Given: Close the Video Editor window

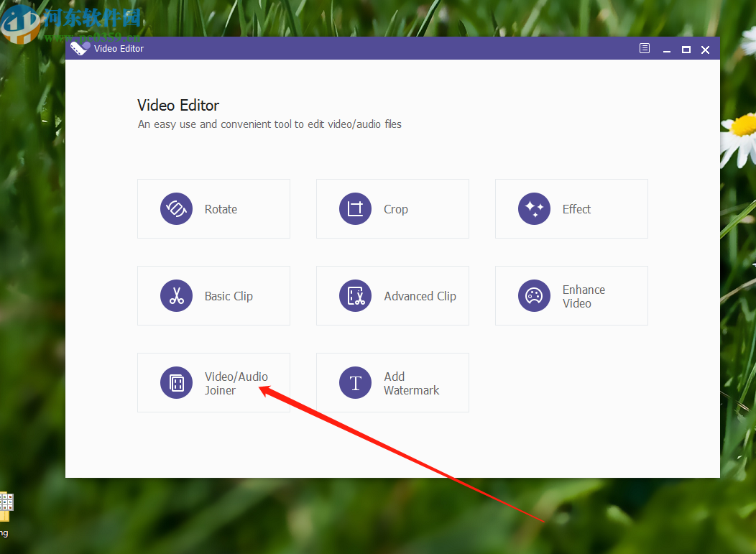Looking at the screenshot, I should tap(706, 50).
